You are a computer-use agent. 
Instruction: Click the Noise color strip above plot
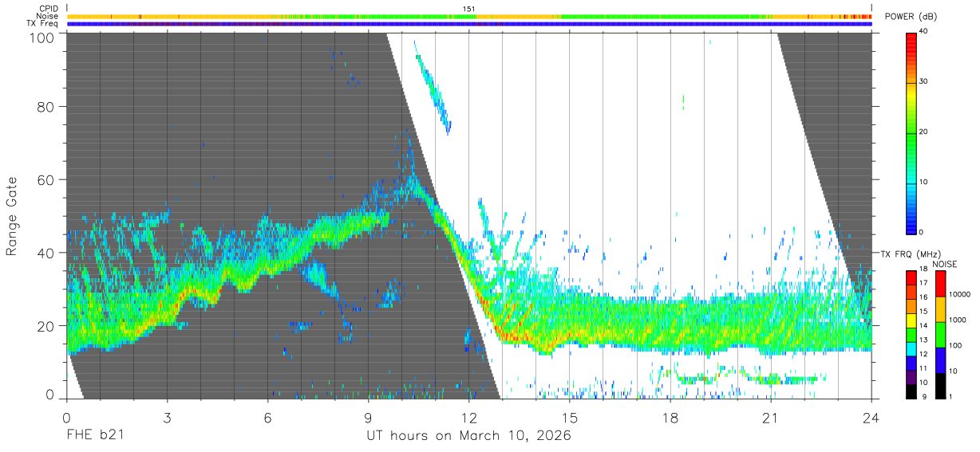tap(469, 16)
